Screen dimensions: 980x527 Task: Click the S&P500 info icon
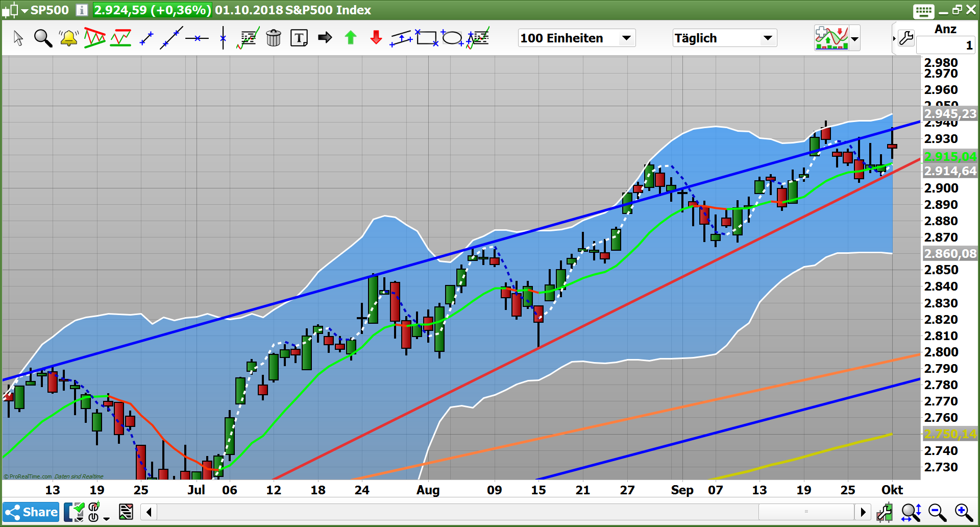82,10
